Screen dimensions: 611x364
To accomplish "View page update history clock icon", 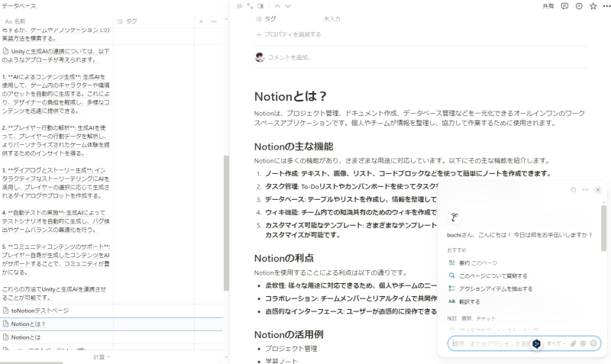I will click(578, 5).
